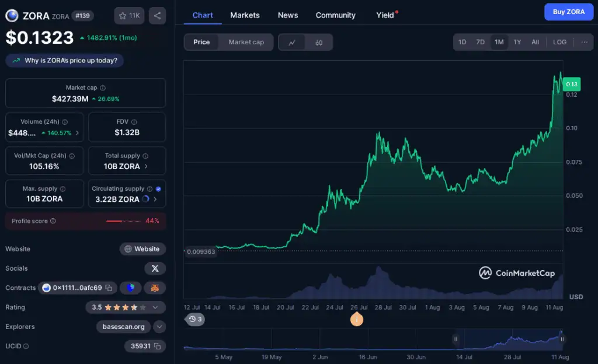This screenshot has width=598, height=364.
Task: Add ZORA to watchlist star button
Action: [129, 16]
